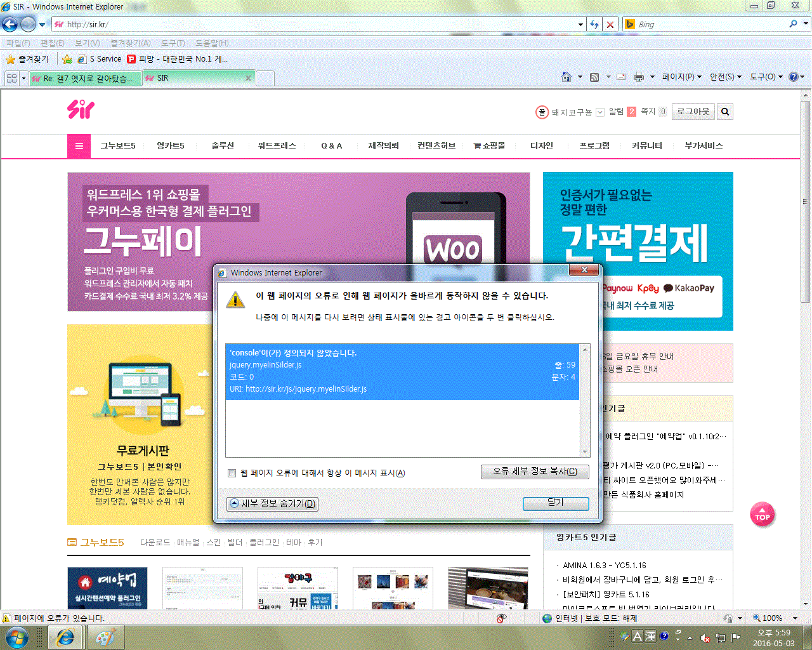Click the Refresh icon next to the address bar
Viewport: 812px width, 650px height.
(594, 24)
